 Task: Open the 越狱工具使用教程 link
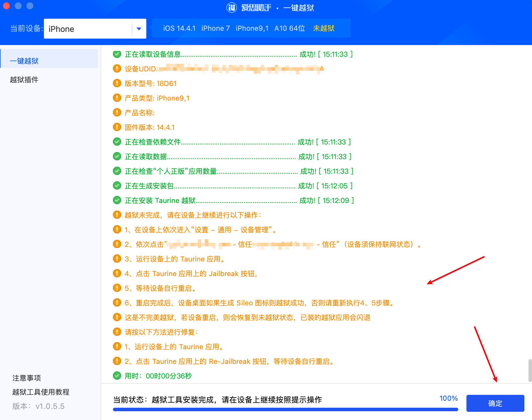pos(41,392)
